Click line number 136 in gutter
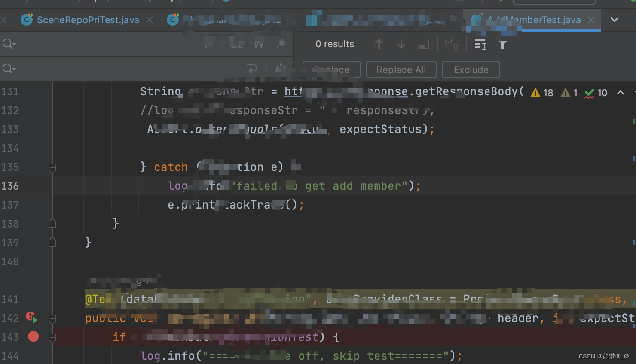Viewport: 636px width, 364px height. (10, 186)
